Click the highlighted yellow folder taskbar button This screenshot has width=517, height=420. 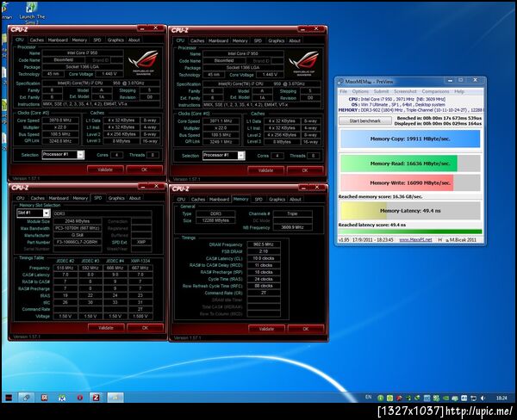115,398
